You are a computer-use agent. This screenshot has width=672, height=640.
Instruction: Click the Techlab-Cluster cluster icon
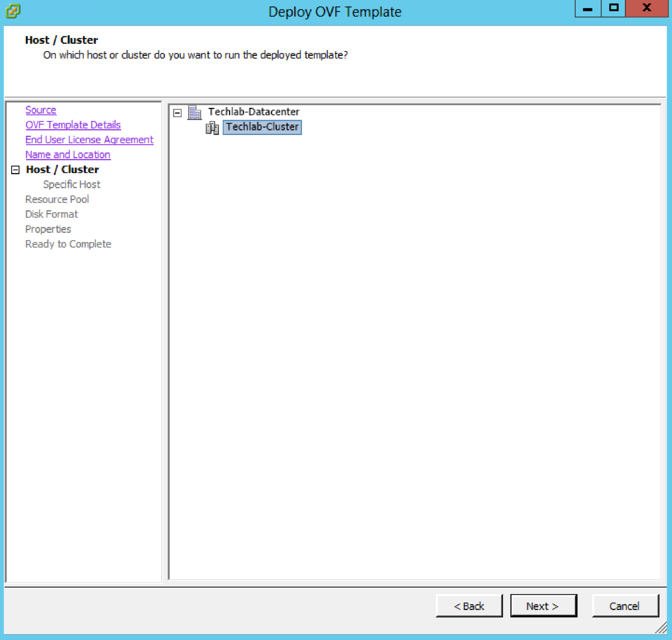click(212, 127)
